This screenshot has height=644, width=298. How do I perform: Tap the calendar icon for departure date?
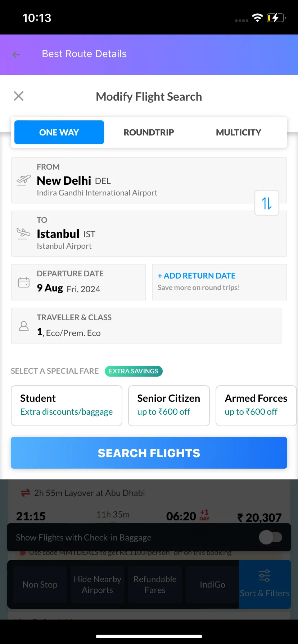pos(24,282)
